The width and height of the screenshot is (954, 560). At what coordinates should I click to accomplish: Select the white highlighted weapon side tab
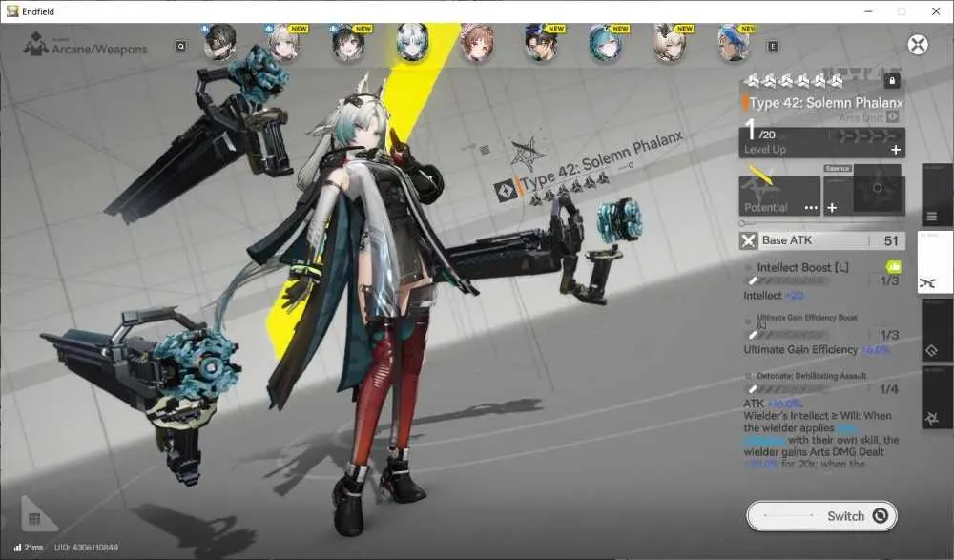935,262
